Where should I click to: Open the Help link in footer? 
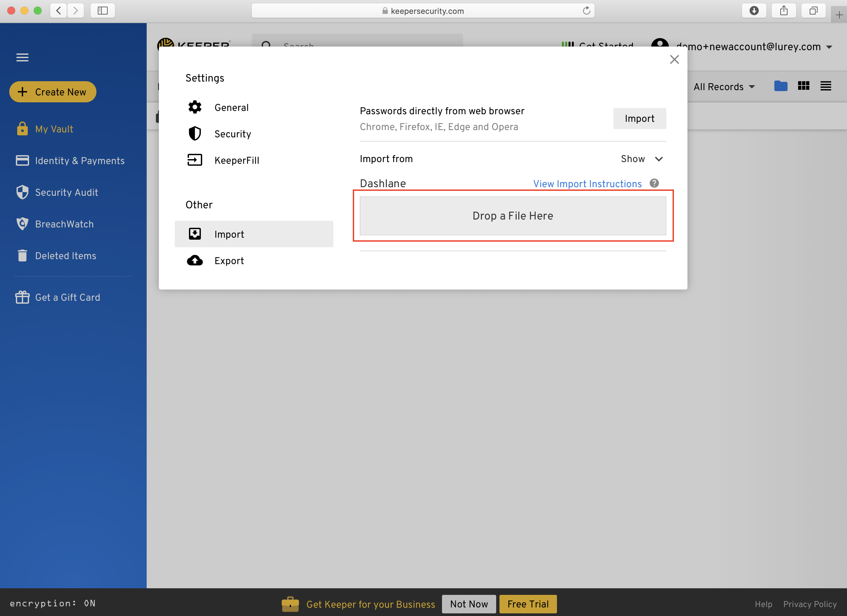click(763, 604)
